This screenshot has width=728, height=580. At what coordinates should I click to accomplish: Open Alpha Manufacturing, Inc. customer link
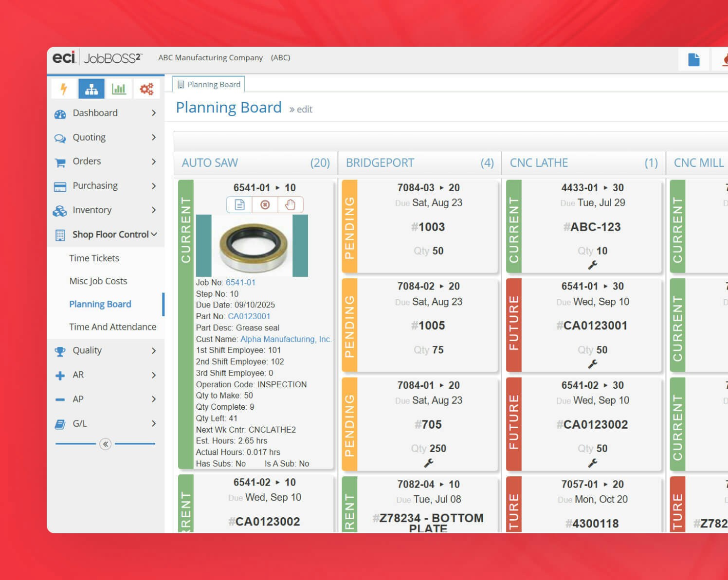[x=286, y=339]
